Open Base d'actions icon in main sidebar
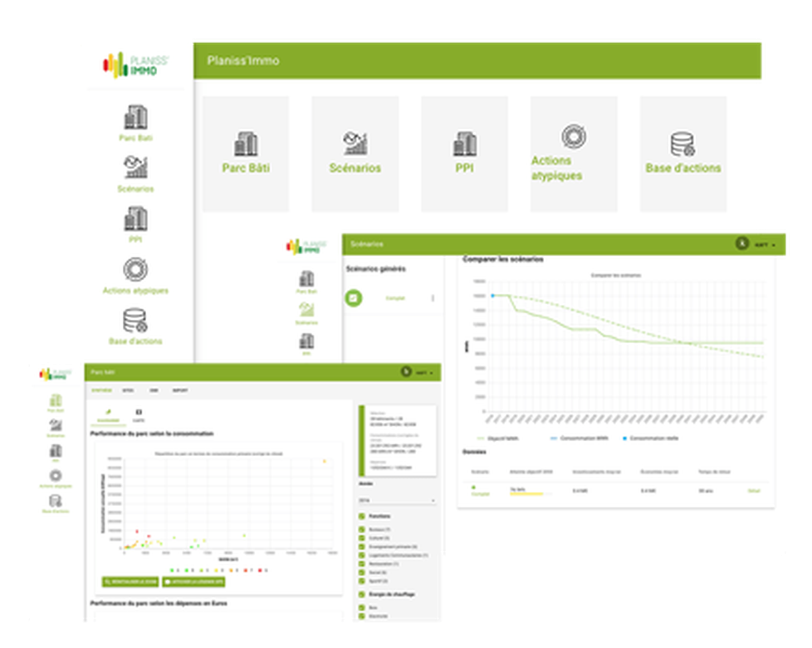The width and height of the screenshot is (812, 648). (135, 320)
